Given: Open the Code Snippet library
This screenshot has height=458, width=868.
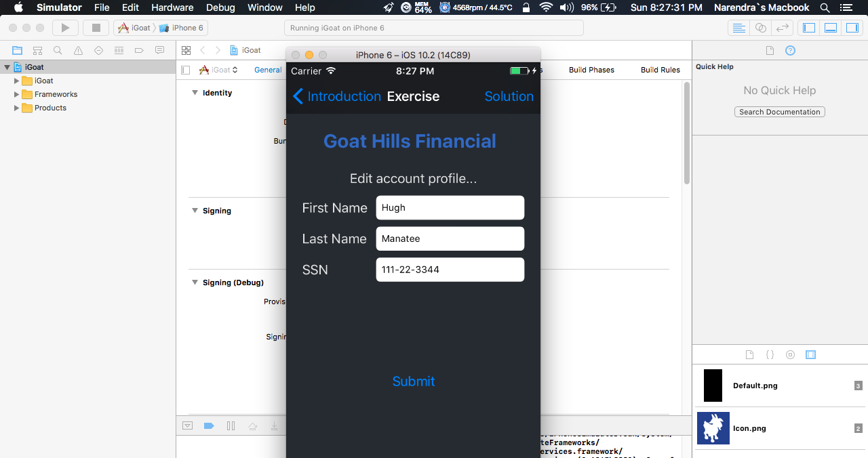Looking at the screenshot, I should tap(770, 354).
